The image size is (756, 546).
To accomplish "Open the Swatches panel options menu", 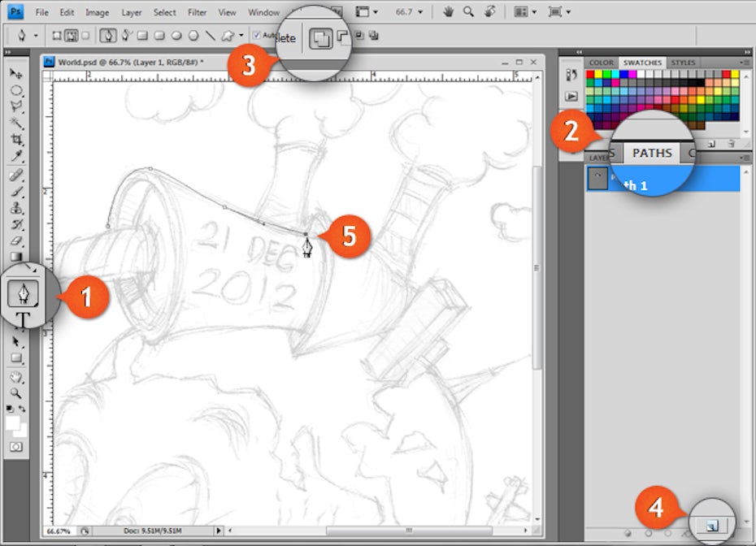I will point(745,63).
